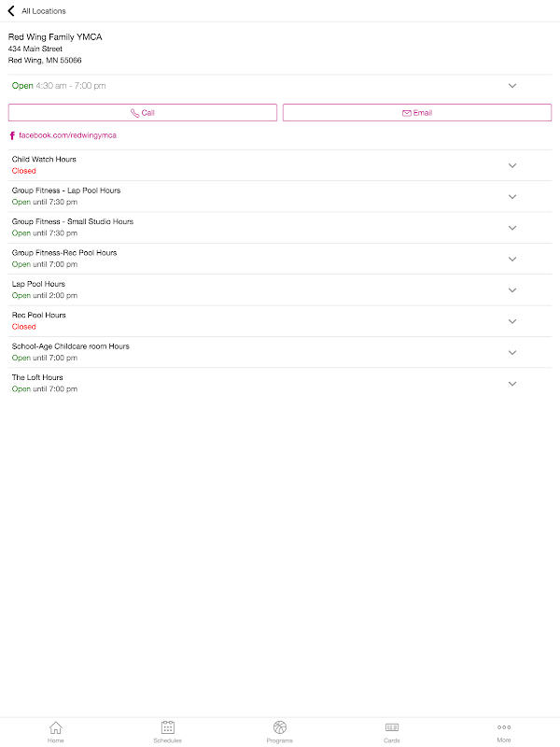This screenshot has height=747, width=560.
Task: Expand The Loft Hours
Action: (280, 384)
